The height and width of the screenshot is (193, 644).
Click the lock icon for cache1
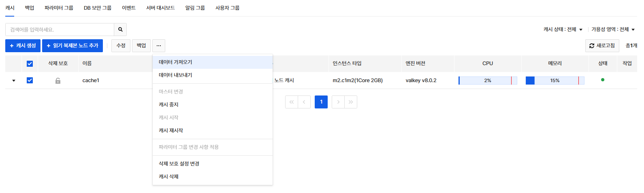(58, 81)
